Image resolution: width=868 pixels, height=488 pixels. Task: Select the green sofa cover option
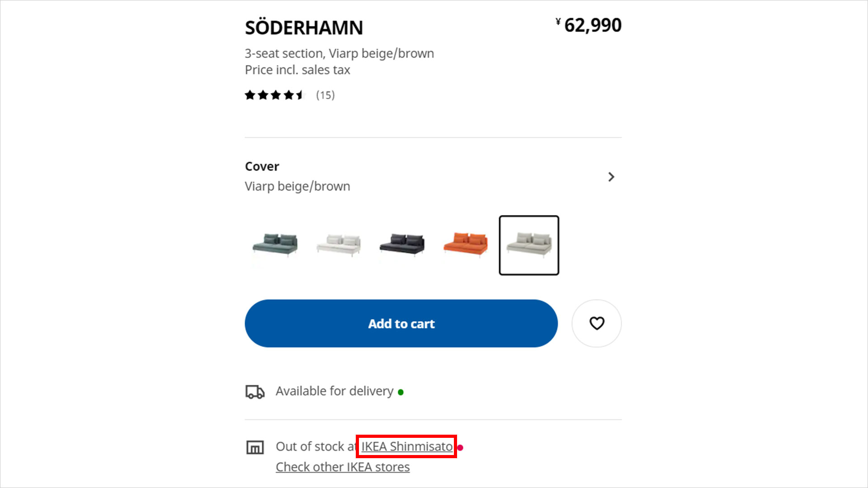(275, 244)
